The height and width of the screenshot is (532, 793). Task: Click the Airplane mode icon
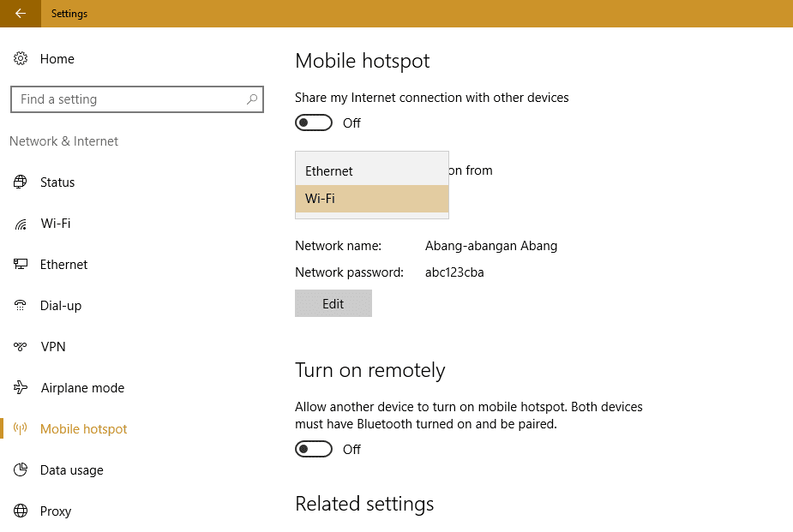coord(21,387)
